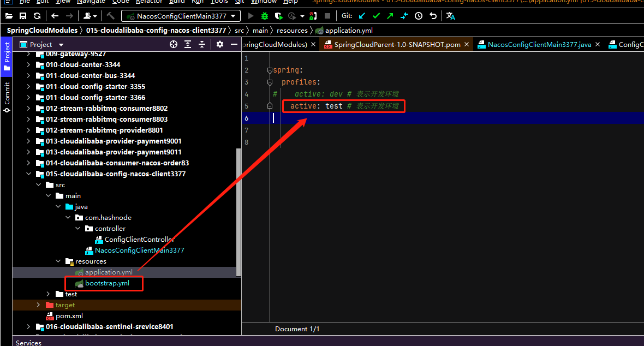Open Project panel gear settings
Image resolution: width=644 pixels, height=346 pixels.
click(x=220, y=44)
